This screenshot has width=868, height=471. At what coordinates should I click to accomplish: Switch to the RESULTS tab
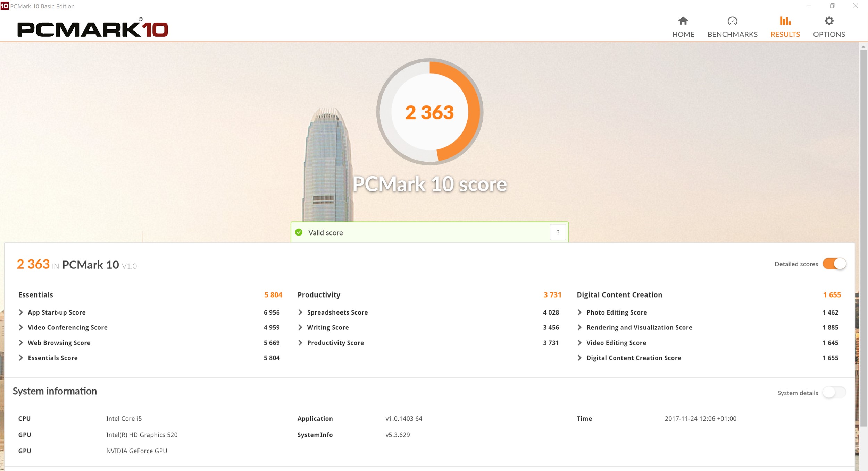[x=785, y=27]
